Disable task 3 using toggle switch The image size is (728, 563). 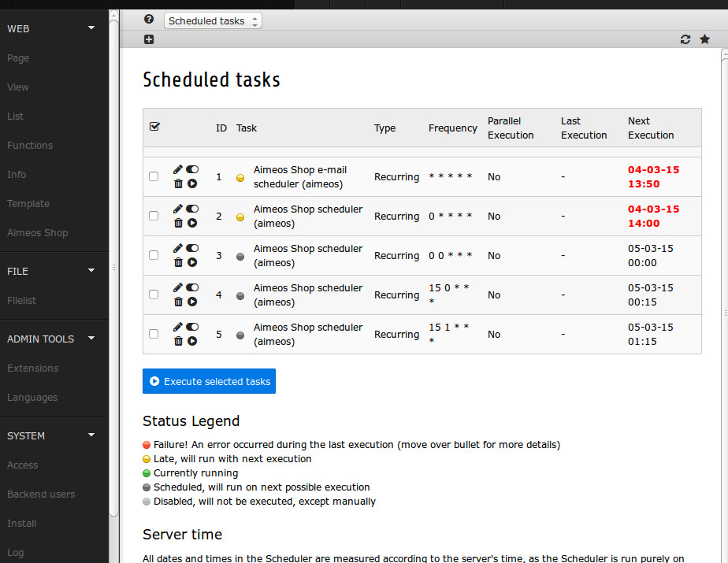192,248
